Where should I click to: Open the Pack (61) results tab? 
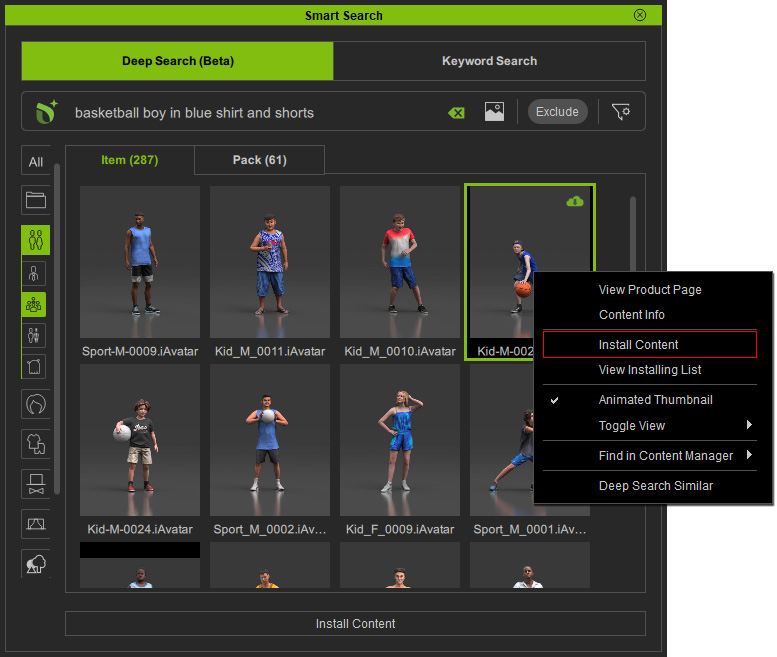pyautogui.click(x=260, y=160)
